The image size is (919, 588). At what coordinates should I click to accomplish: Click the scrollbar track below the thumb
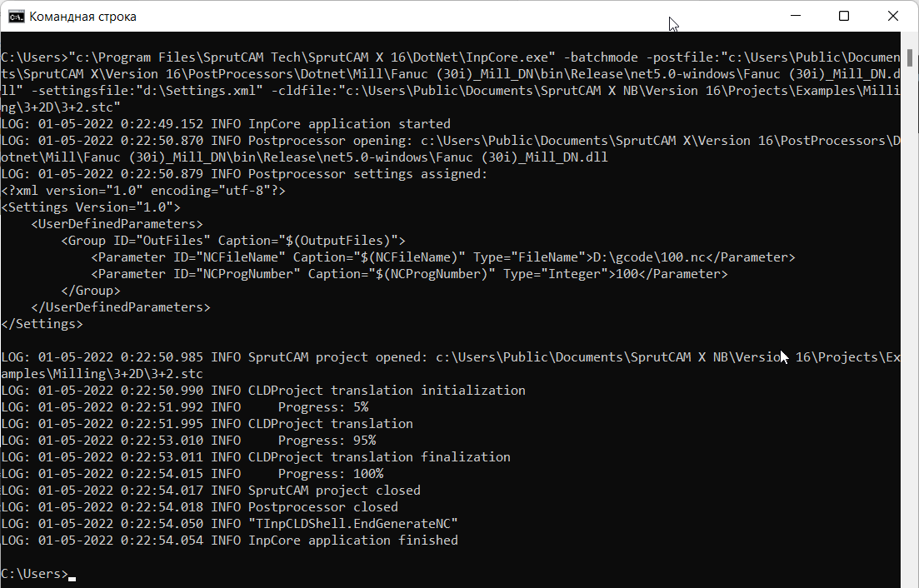click(x=909, y=333)
